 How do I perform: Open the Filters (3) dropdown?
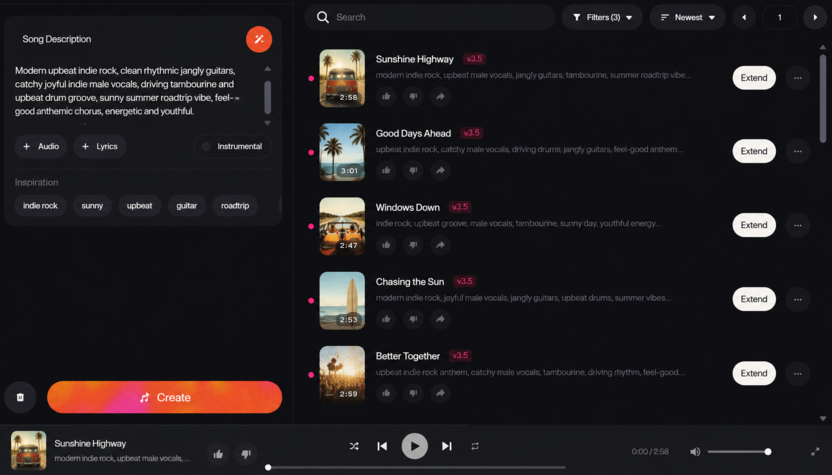(602, 18)
